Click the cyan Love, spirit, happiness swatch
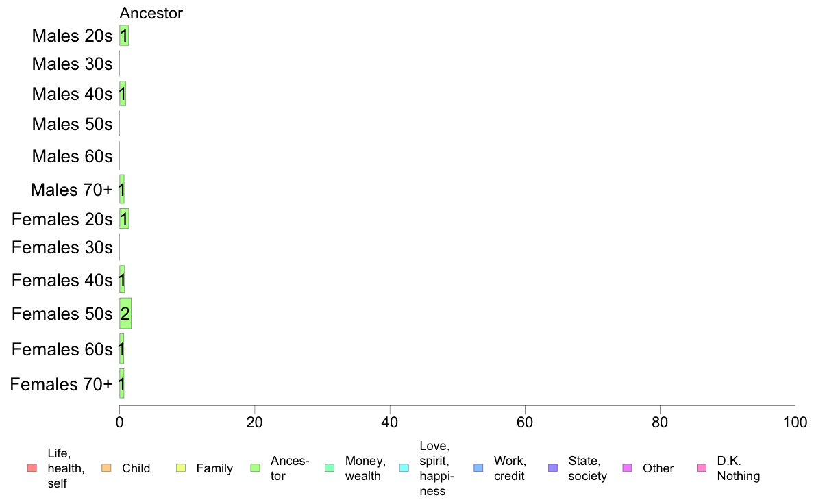Image resolution: width=814 pixels, height=504 pixels. 404,468
